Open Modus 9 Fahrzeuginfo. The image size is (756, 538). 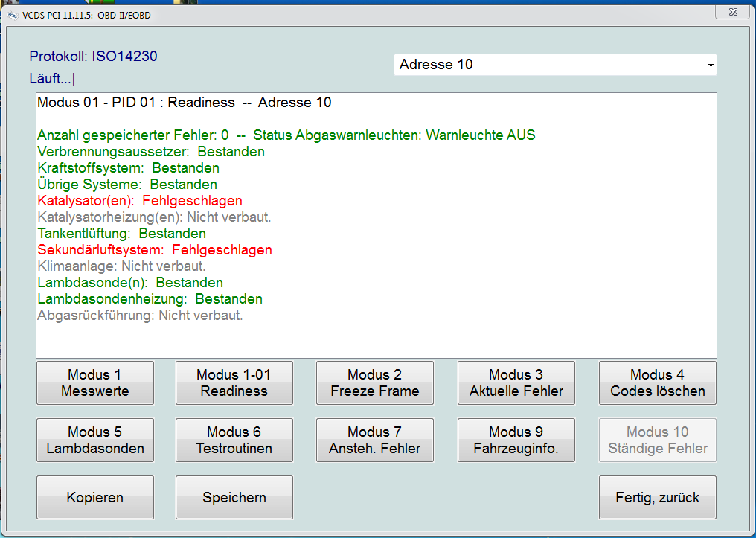coord(516,440)
